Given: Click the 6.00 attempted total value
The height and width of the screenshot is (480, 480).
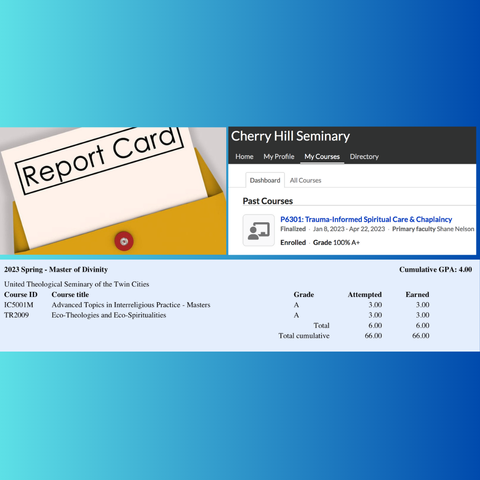Looking at the screenshot, I should [x=375, y=325].
